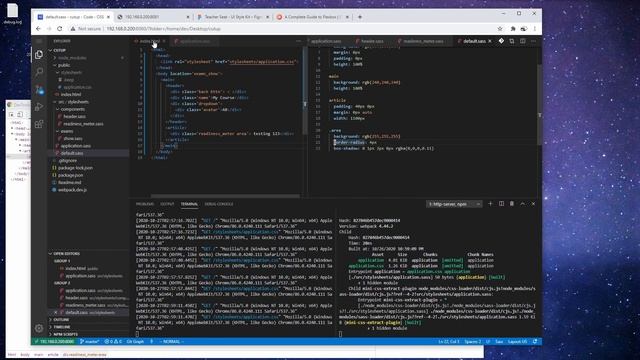The image size is (640, 360).
Task: Add a new terminal with plus icon
Action: point(490,204)
